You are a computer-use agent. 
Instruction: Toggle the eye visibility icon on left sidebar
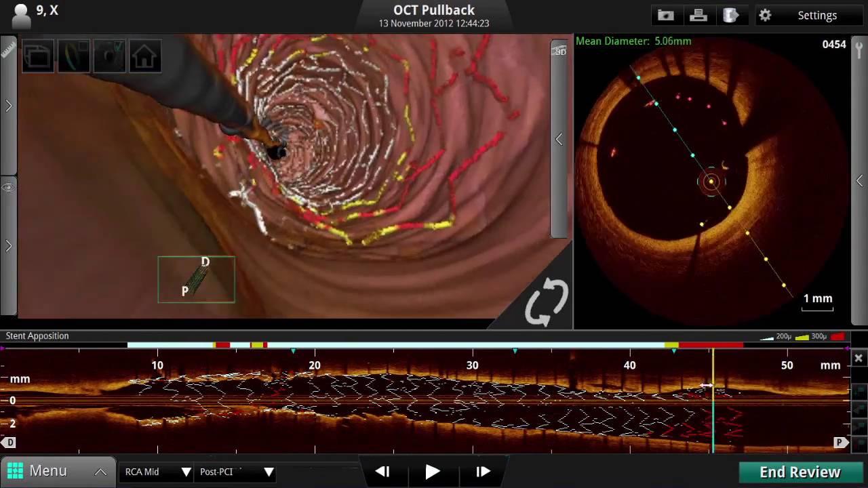8,187
